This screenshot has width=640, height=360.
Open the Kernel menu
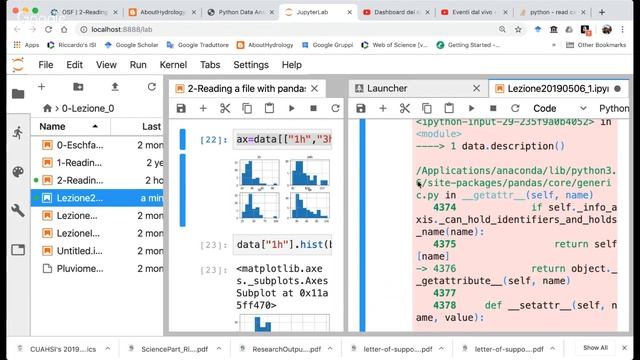tap(173, 65)
